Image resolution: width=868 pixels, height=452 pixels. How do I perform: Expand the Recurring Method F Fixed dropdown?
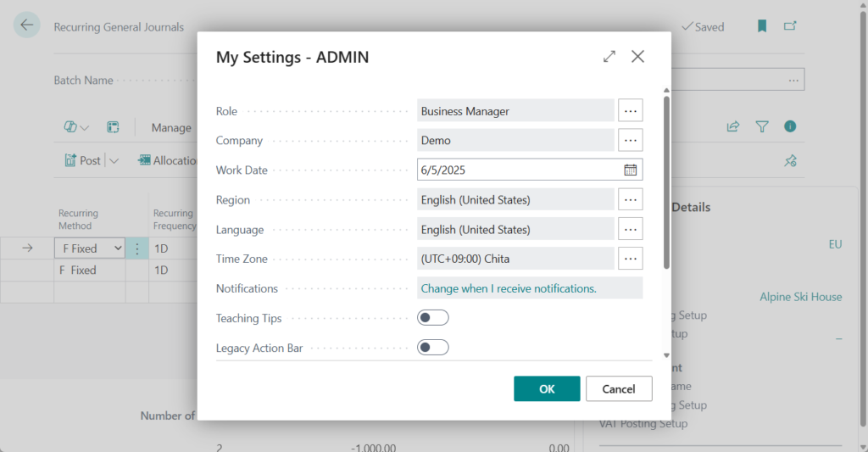pyautogui.click(x=115, y=248)
